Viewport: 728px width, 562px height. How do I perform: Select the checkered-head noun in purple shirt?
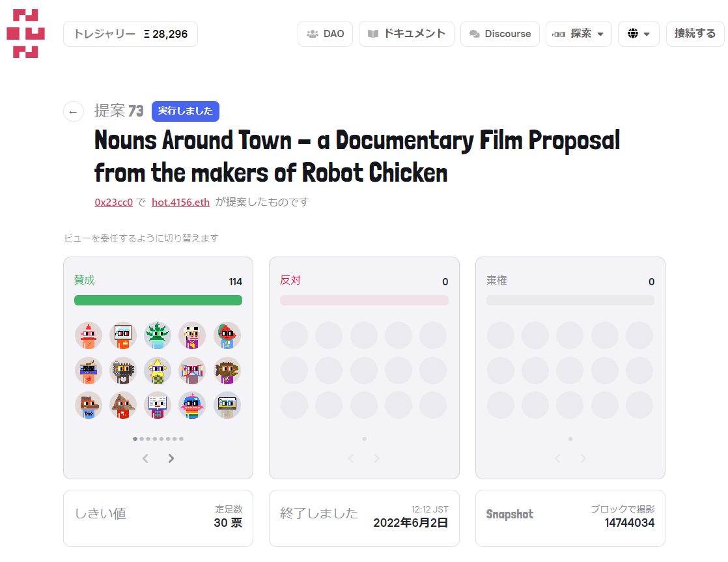(192, 335)
